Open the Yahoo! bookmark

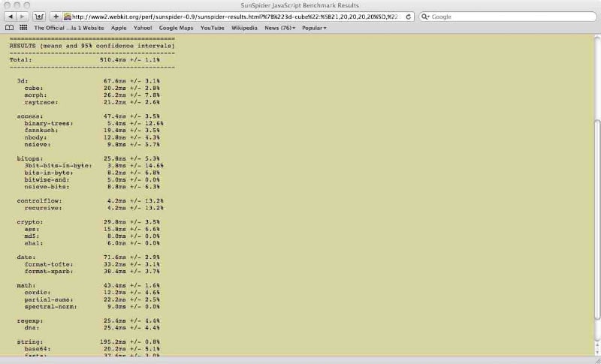(x=143, y=28)
